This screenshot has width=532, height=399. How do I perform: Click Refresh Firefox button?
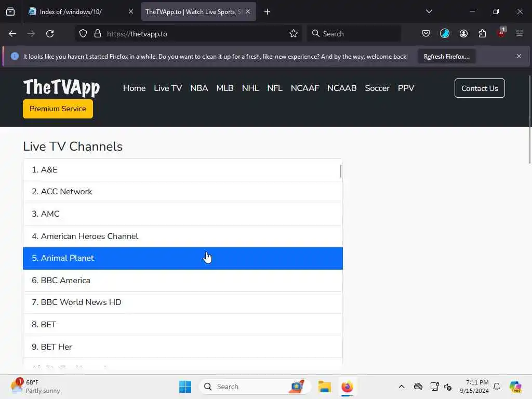click(x=446, y=56)
